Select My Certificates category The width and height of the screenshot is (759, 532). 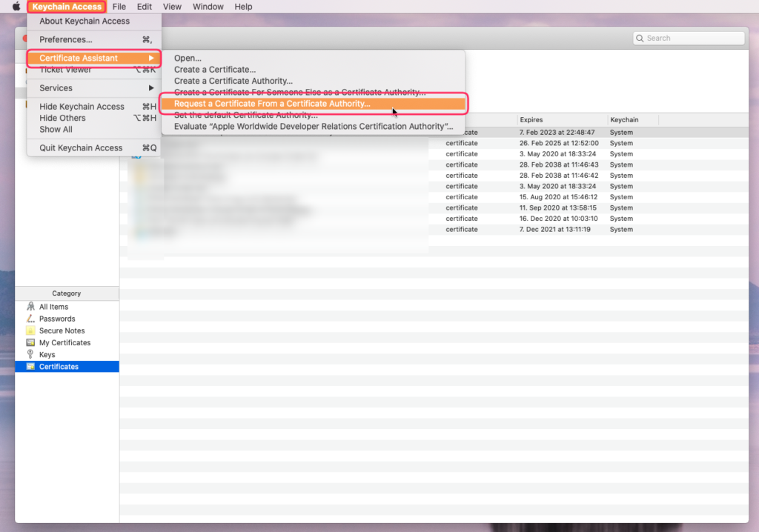(67, 343)
